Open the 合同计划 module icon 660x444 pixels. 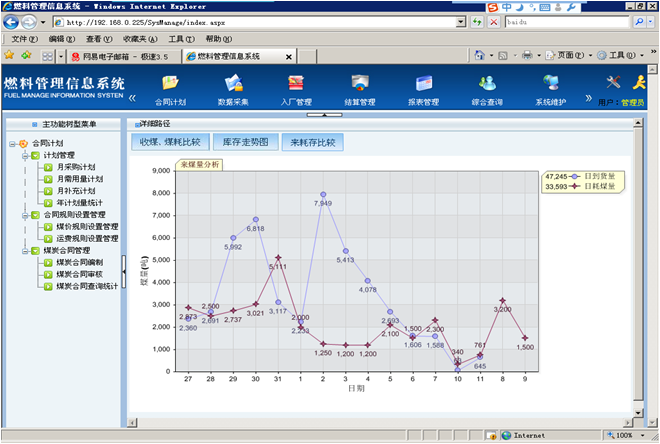point(171,84)
